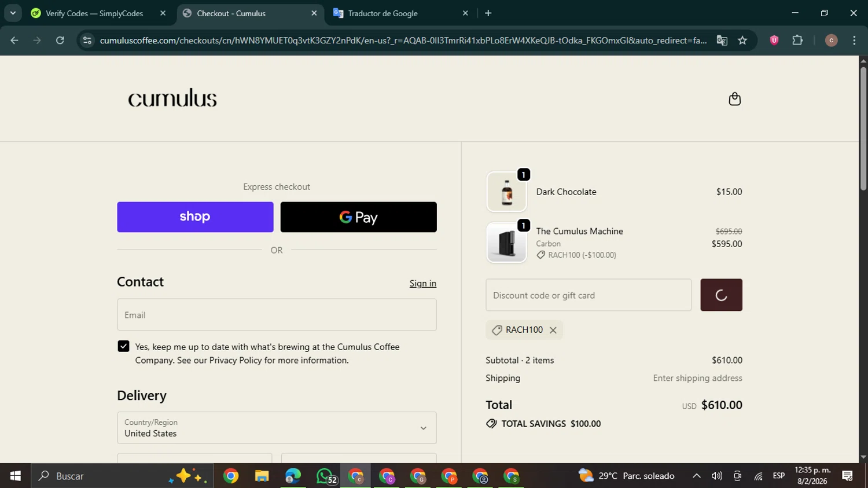Click the site information icon in address bar

pyautogui.click(x=87, y=41)
